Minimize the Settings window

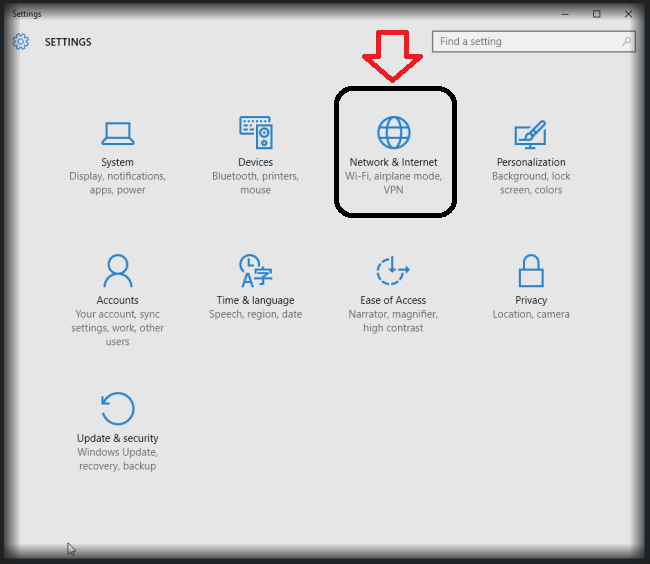point(565,14)
